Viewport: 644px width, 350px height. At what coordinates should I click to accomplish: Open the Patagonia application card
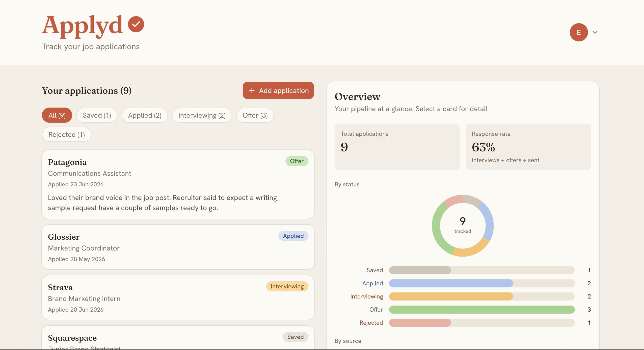click(178, 184)
